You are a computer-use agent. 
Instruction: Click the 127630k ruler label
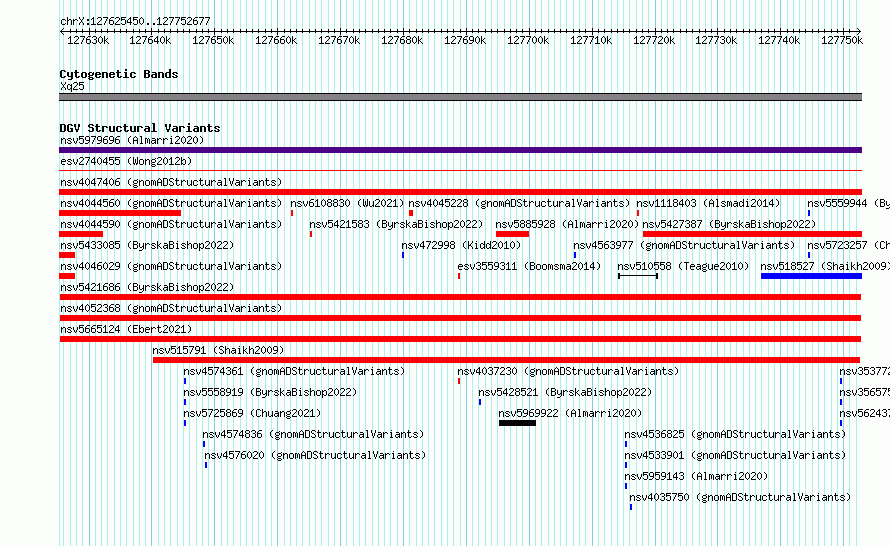[x=88, y=40]
